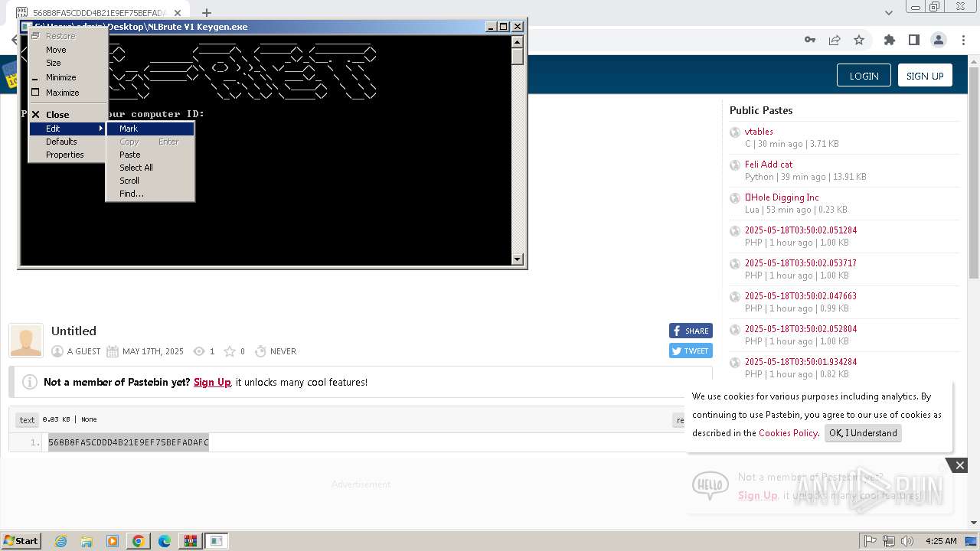980x551 pixels.
Task: Tweet this paste
Action: click(691, 350)
